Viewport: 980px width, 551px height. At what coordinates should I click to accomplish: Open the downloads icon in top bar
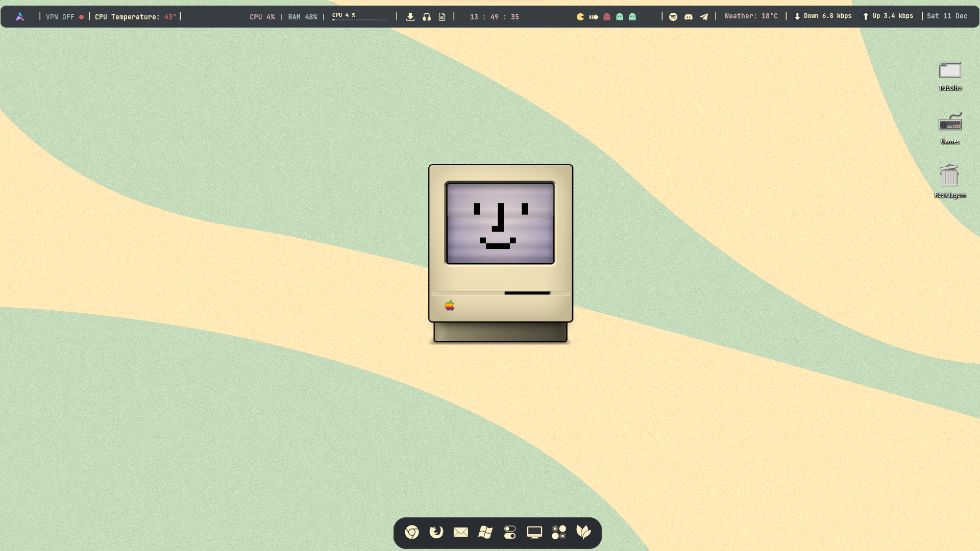point(410,17)
